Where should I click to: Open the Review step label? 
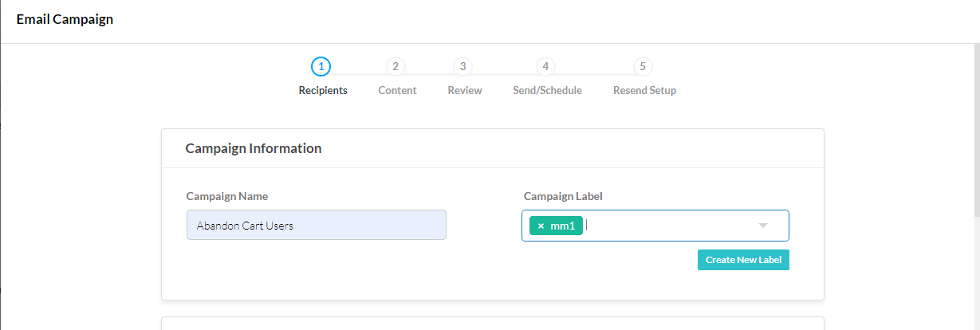point(465,91)
